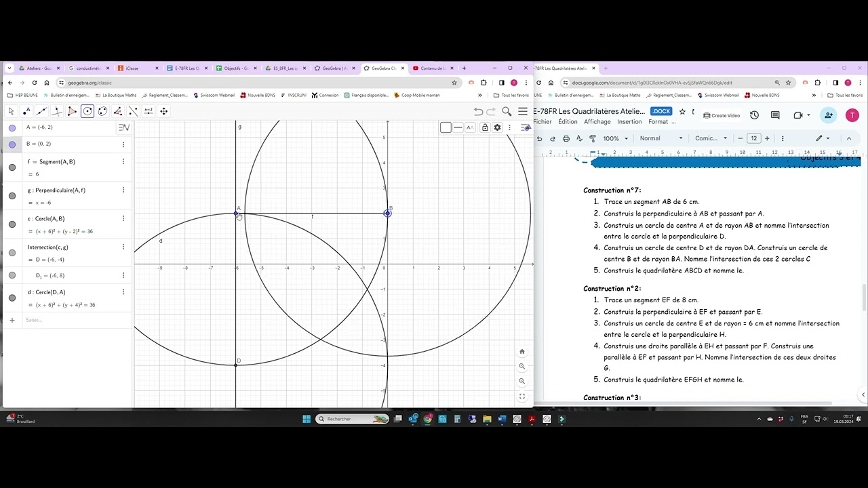Toggle visibility of Intersection(c, g)
The image size is (868, 488).
(12, 253)
